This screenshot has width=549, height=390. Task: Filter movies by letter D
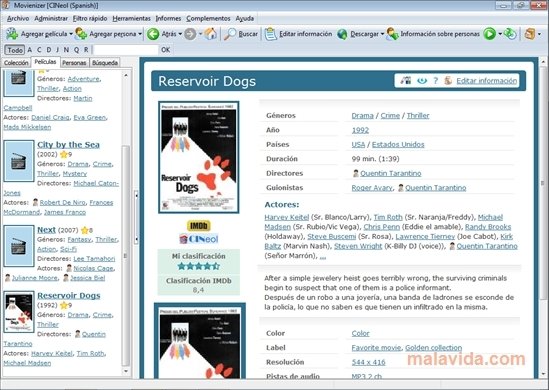pyautogui.click(x=49, y=50)
